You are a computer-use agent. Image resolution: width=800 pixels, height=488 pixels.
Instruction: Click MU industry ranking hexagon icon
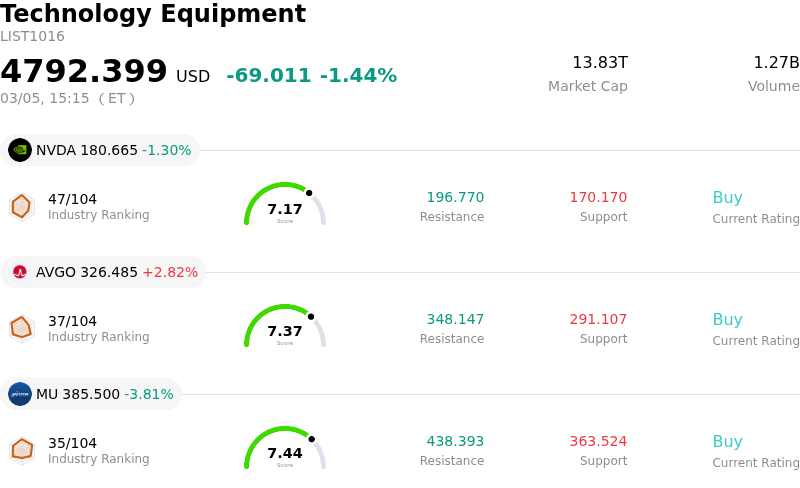(21, 450)
